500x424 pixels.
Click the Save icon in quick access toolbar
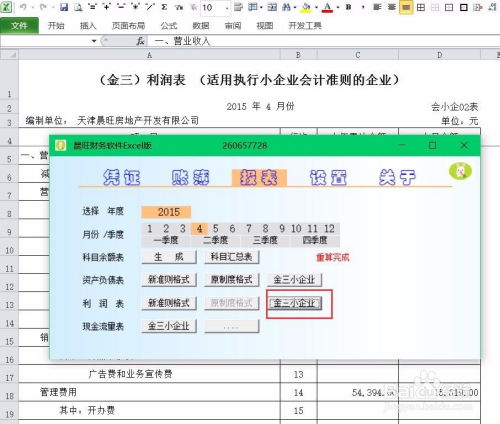64,7
